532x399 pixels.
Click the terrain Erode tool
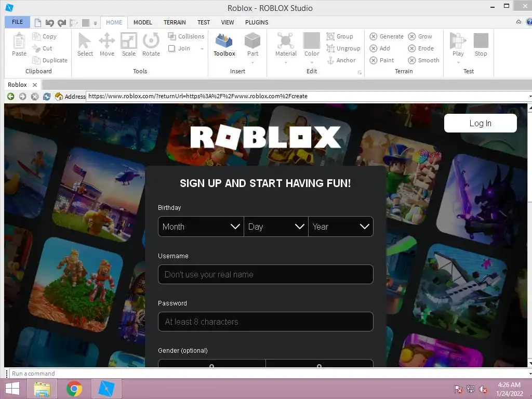(421, 48)
